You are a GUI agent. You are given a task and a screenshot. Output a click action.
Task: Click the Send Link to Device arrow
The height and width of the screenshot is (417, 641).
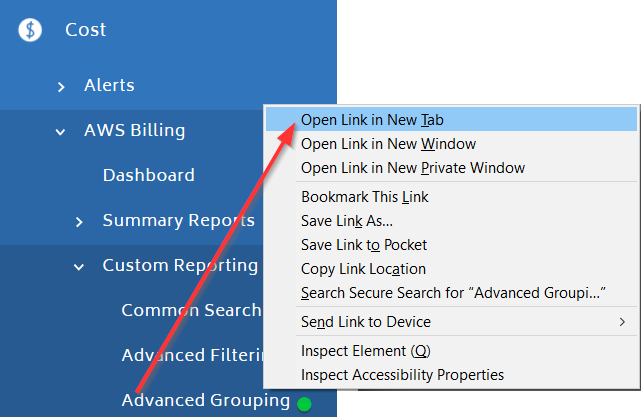622,322
